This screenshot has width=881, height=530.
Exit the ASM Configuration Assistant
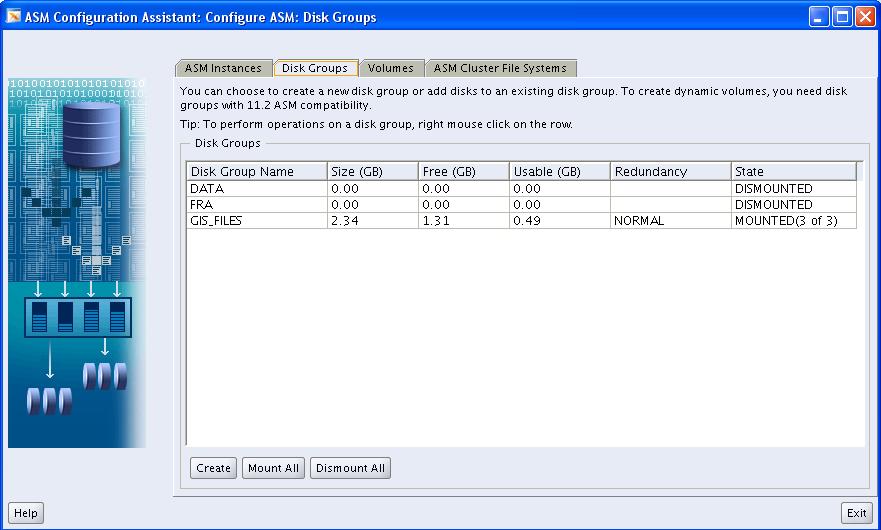coord(856,513)
